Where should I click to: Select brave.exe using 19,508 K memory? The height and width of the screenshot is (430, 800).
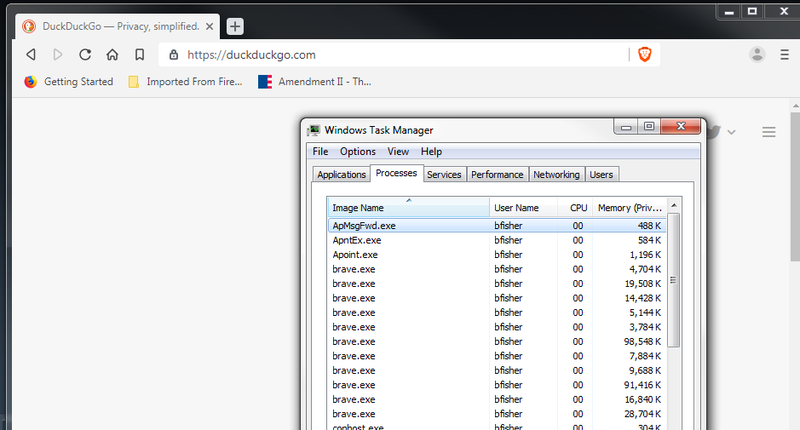coord(496,283)
